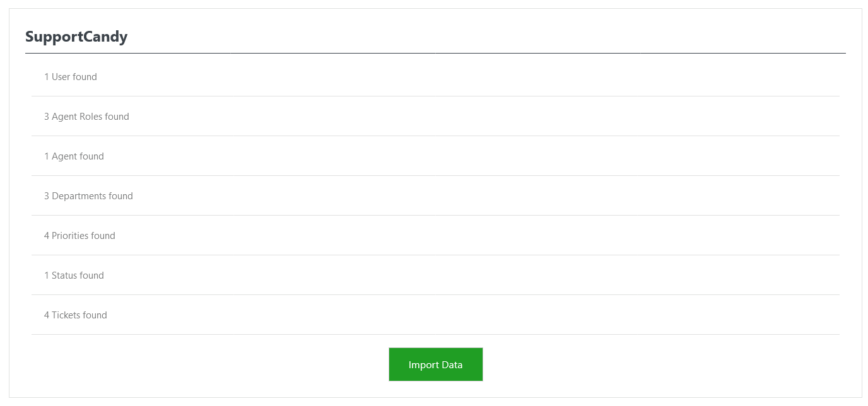Select the '1 User found' row
The height and width of the screenshot is (406, 868).
coord(71,77)
